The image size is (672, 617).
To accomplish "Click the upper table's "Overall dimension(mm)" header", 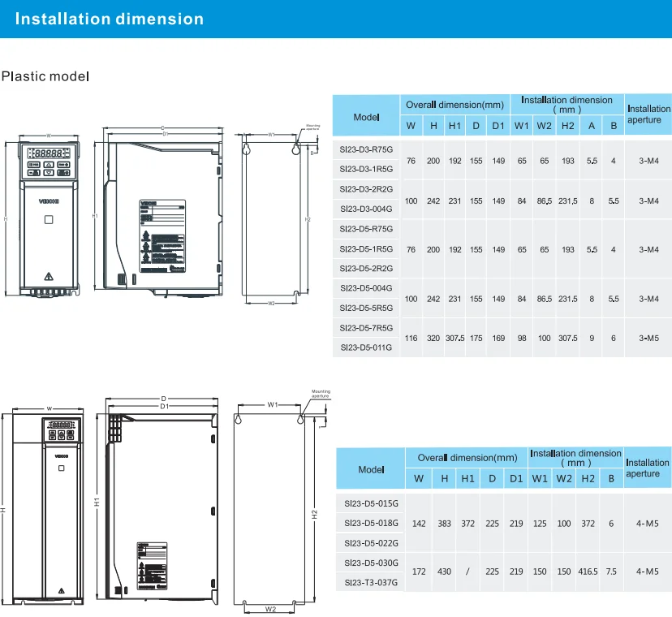I will click(x=454, y=105).
